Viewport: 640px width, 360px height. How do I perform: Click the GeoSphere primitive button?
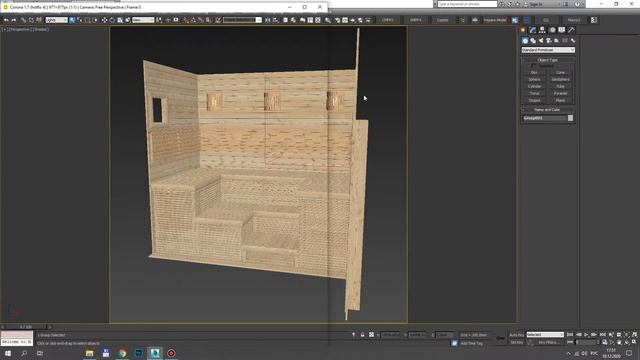[560, 79]
